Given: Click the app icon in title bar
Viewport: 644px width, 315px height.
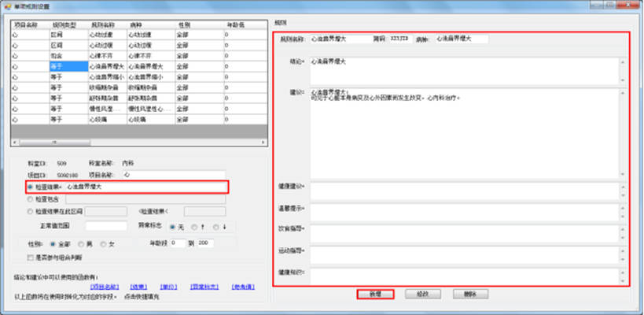Looking at the screenshot, I should pos(7,6).
